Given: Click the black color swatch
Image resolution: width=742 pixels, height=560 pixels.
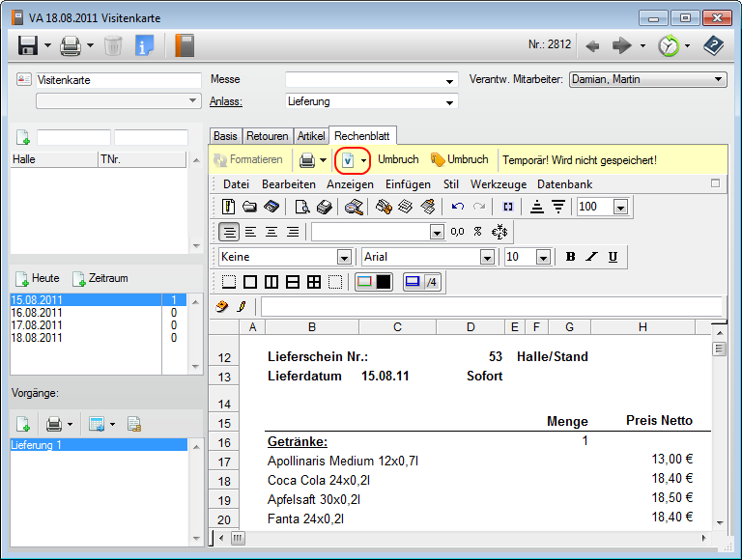Looking at the screenshot, I should [x=384, y=282].
